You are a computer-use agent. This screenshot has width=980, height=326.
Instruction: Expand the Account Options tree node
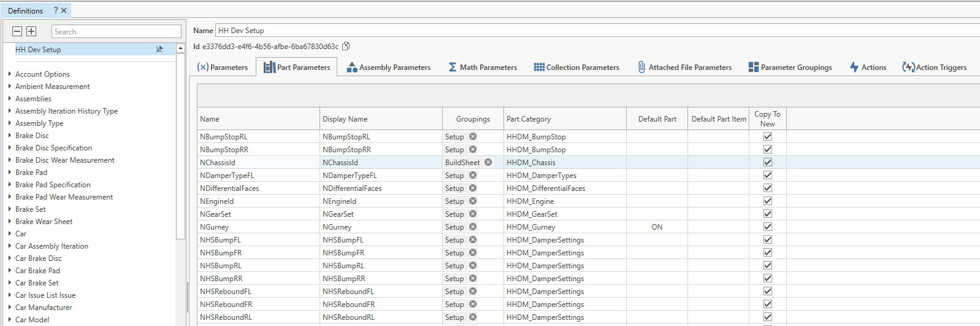coord(10,74)
